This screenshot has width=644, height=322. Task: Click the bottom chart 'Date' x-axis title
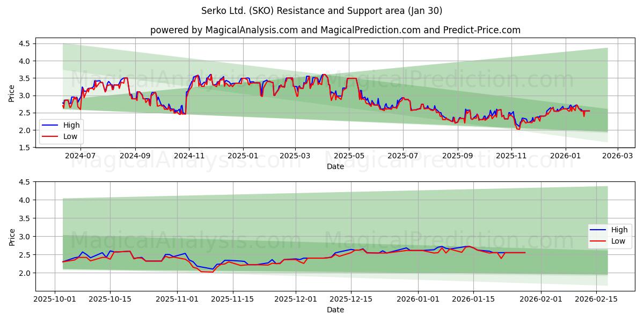(335, 310)
